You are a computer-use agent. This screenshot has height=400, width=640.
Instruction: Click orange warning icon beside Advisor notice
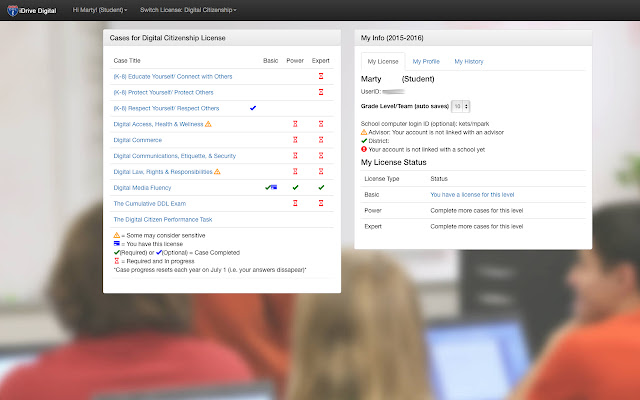tap(364, 132)
